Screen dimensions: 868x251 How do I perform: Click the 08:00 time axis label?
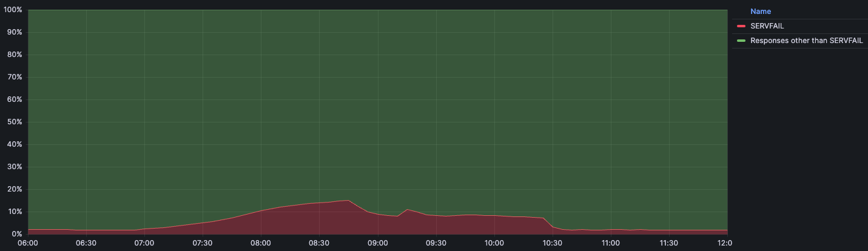[x=261, y=243]
